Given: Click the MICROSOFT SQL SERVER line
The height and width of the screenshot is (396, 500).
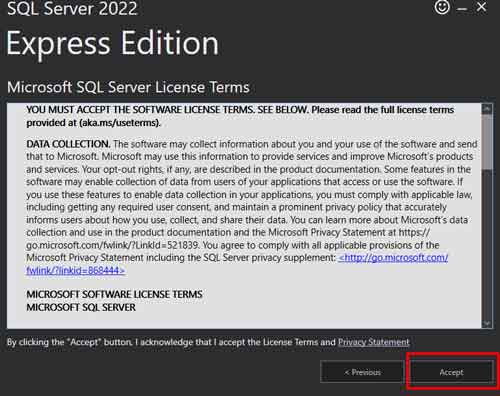Looking at the screenshot, I should (81, 307).
